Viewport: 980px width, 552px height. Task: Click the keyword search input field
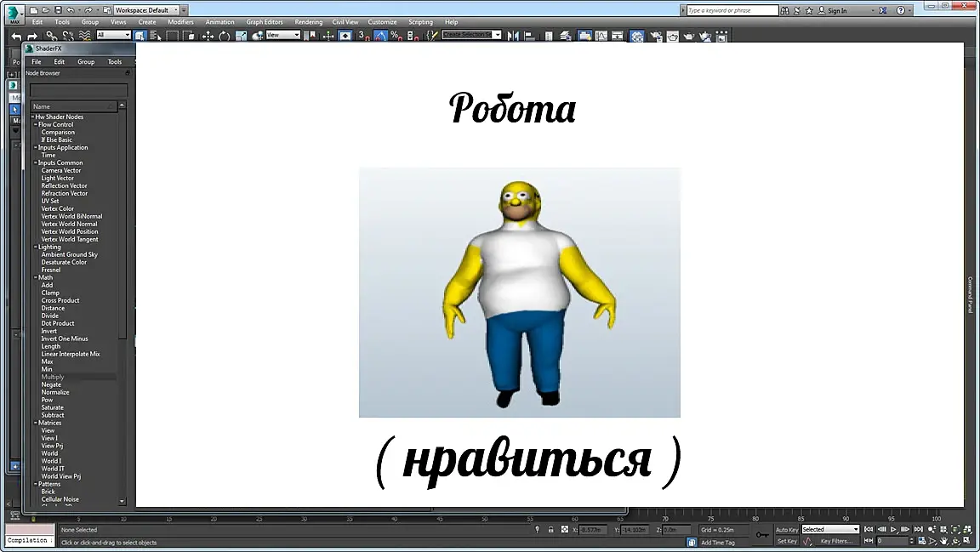pos(732,10)
